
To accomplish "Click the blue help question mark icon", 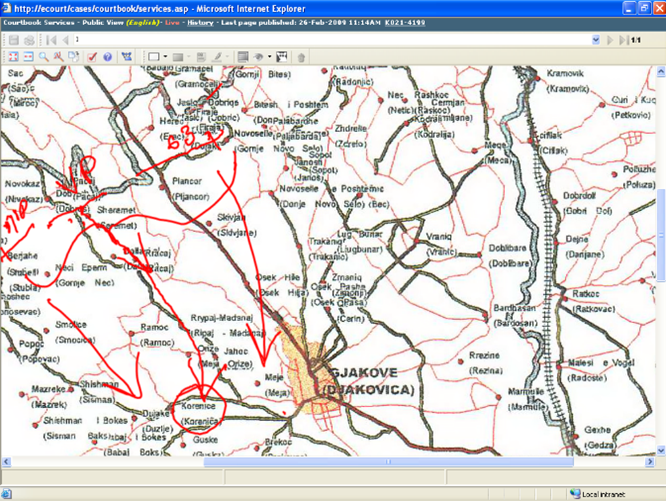I will coord(108,57).
